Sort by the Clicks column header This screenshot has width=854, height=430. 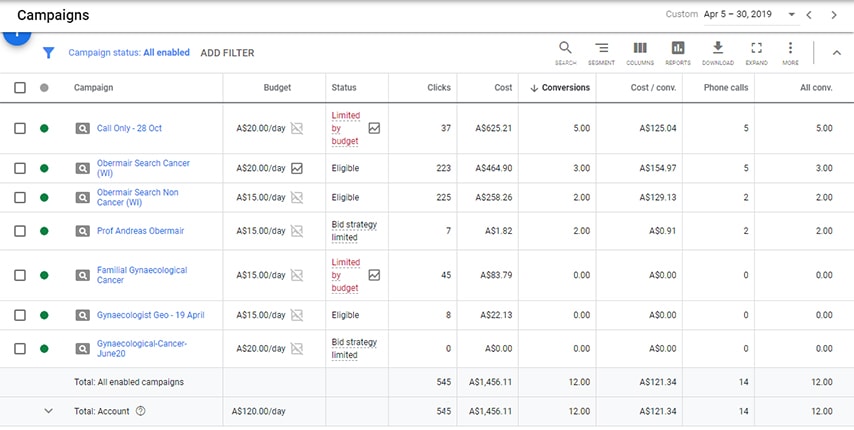(438, 88)
